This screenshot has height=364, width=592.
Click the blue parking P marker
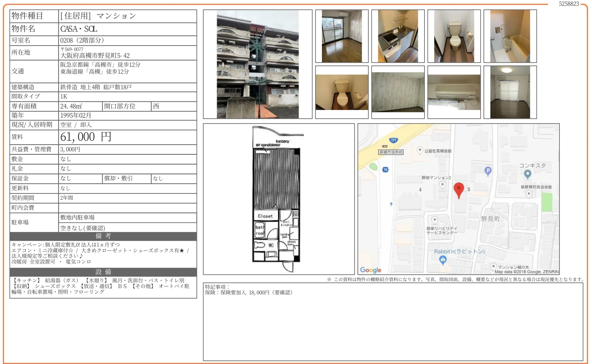(x=487, y=171)
